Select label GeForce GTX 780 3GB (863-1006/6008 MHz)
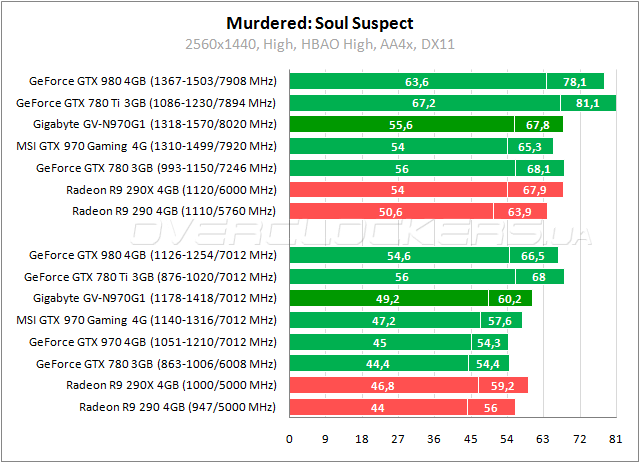 tap(156, 364)
